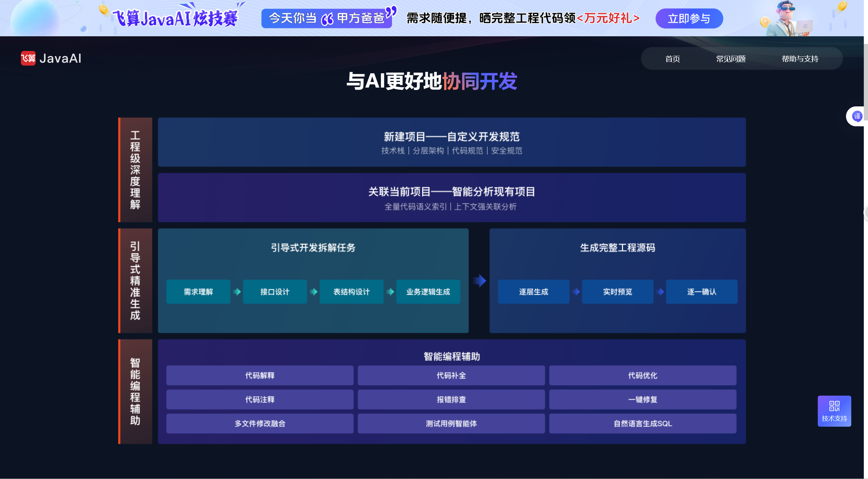Select the 多文件修改融合 feature

coord(260,424)
